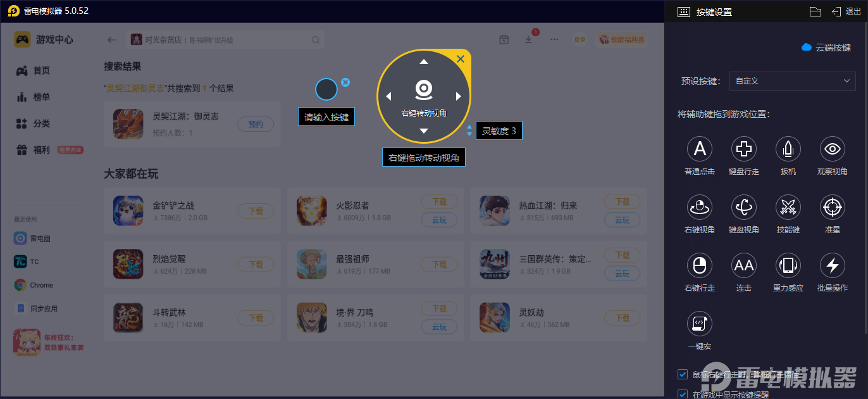The width and height of the screenshot is (868, 399).
Task: Click the 请输入按键 key input field
Action: tap(326, 117)
